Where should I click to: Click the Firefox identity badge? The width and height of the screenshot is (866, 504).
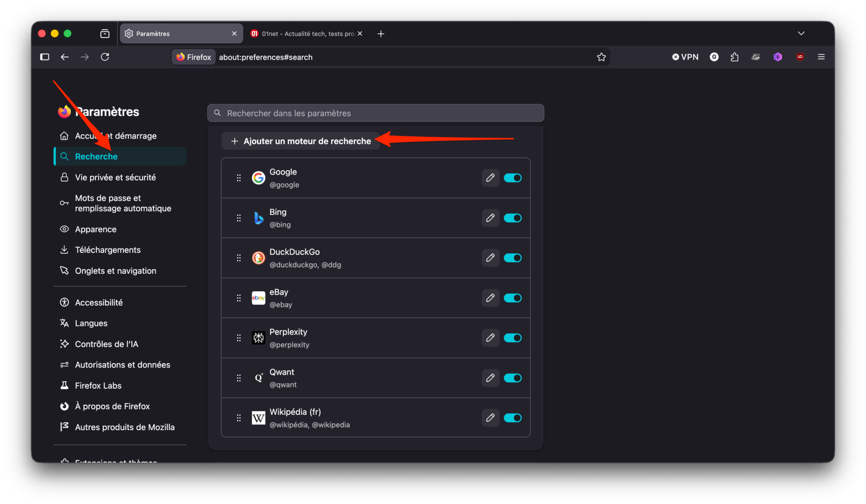tap(194, 57)
